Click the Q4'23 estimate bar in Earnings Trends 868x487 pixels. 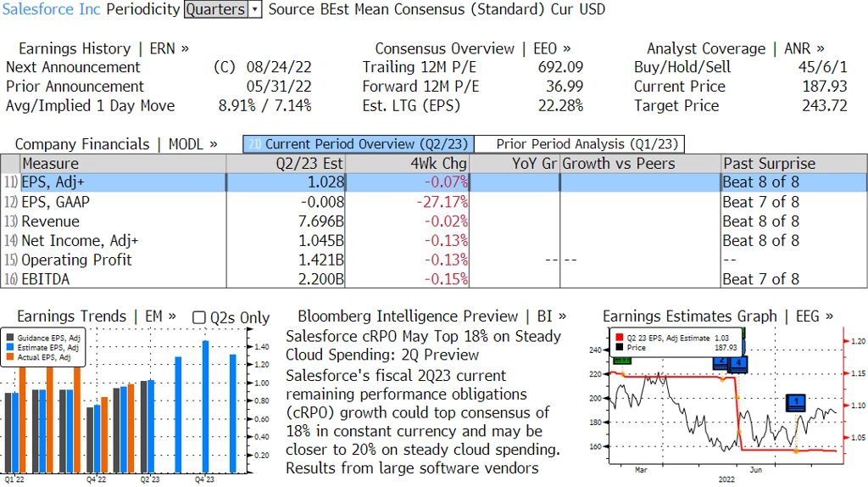pos(205,406)
